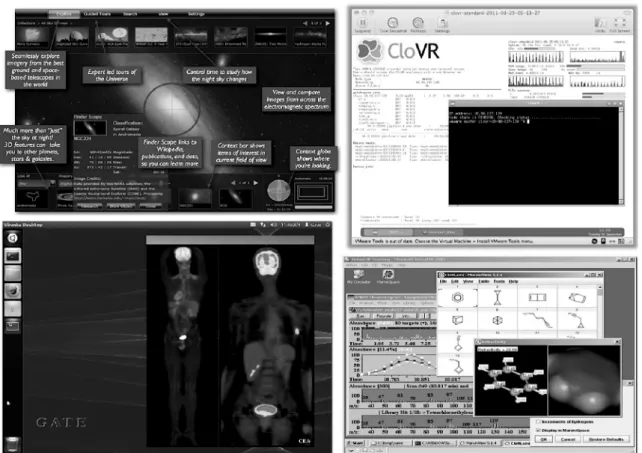Click the CloVR logo image

[x=370, y=51]
